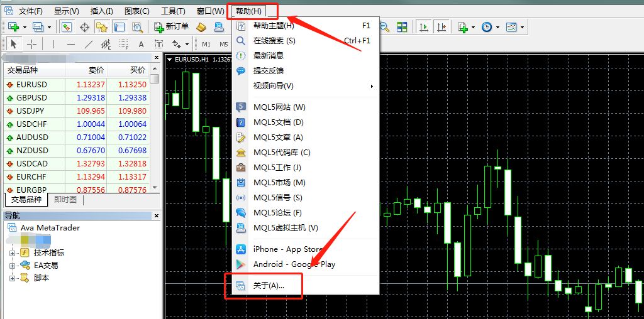Toggle the Data Window crosshair-circle button
644x319 pixels.
click(84, 27)
